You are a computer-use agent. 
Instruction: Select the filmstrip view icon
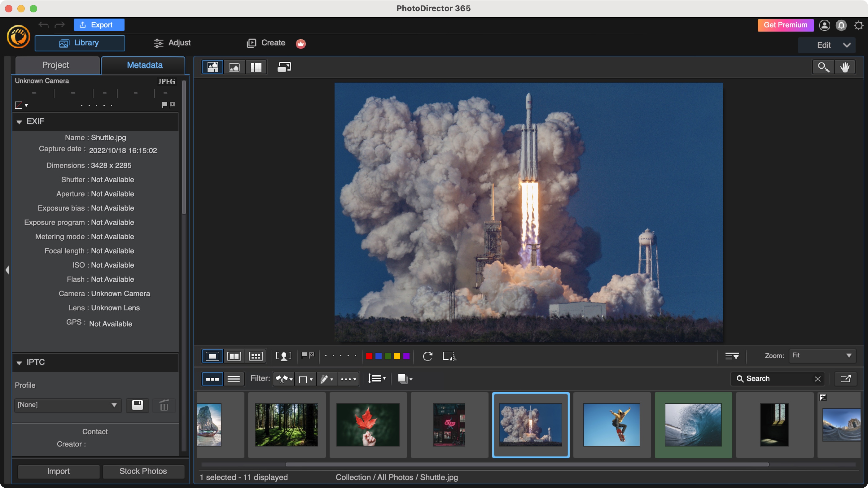pos(212,378)
